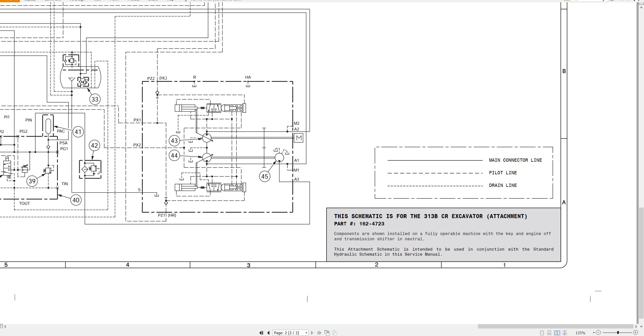Click the next view icon

pyautogui.click(x=335, y=333)
